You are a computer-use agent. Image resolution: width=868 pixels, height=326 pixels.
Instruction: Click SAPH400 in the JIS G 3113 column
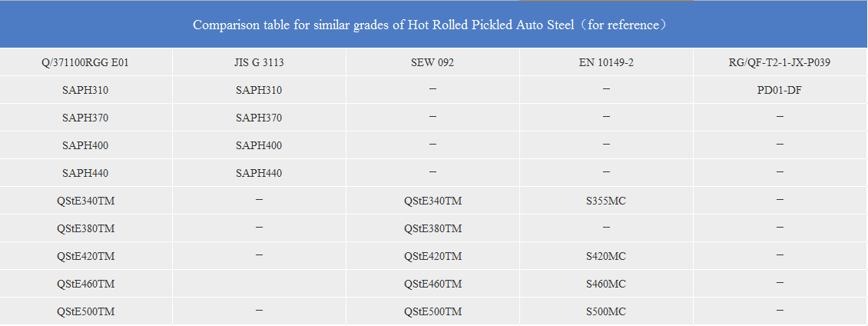coord(259,145)
